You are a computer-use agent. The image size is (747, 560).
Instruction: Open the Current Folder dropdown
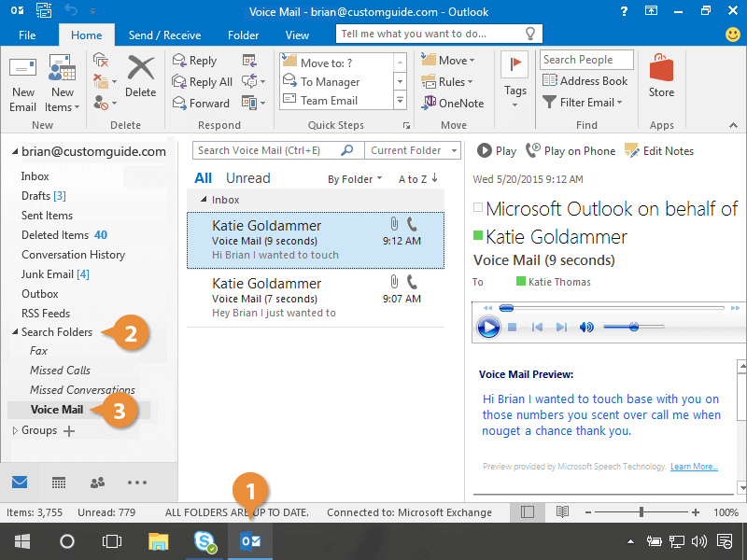point(413,150)
